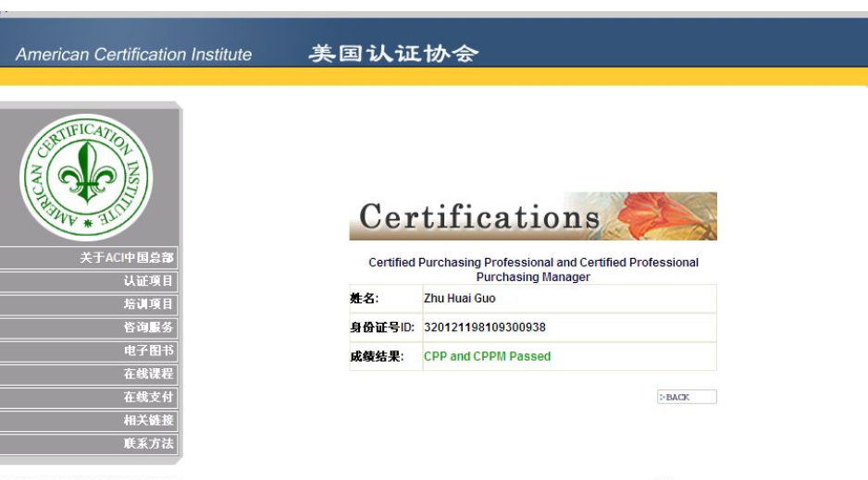Select 培训项目 in the sidebar
This screenshot has height=480, width=868.
click(89, 304)
